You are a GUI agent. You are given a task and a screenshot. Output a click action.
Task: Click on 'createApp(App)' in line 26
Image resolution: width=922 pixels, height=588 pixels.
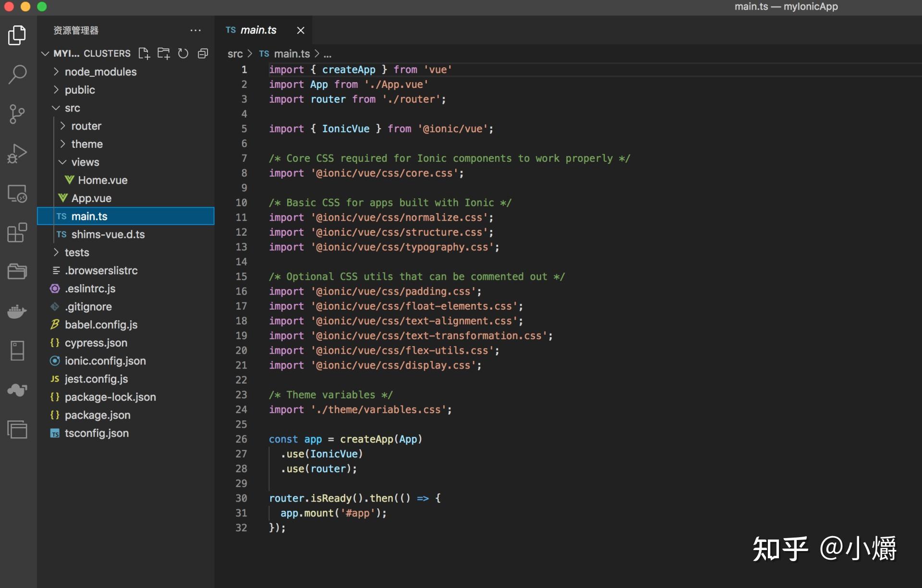click(381, 439)
